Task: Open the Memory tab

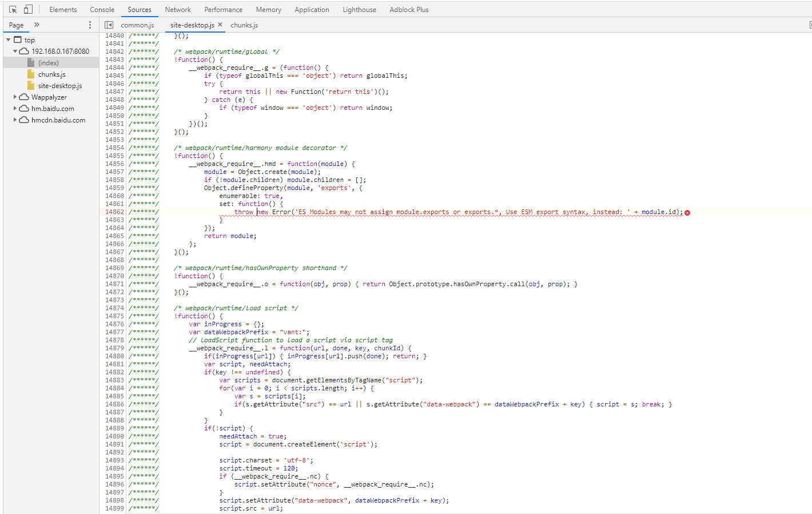Action: pyautogui.click(x=269, y=10)
